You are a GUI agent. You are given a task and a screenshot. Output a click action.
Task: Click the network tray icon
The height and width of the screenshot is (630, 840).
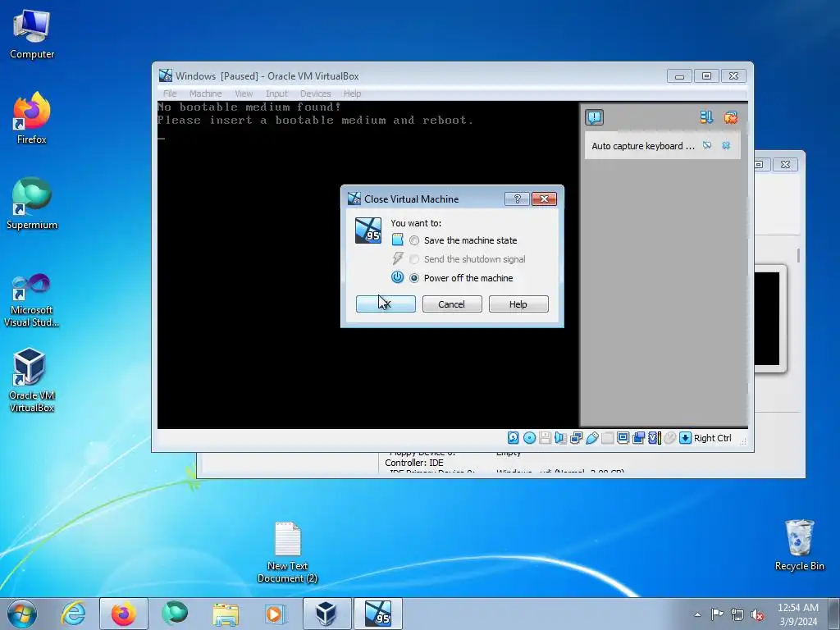pos(737,614)
